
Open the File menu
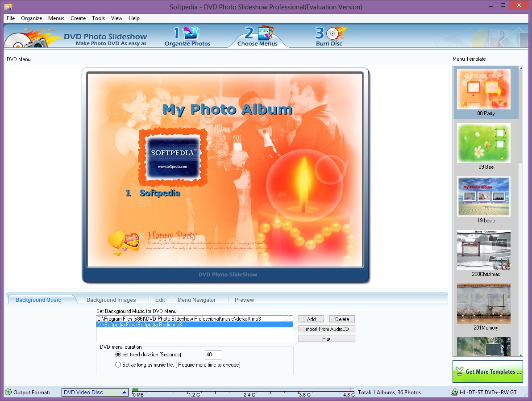[11, 18]
